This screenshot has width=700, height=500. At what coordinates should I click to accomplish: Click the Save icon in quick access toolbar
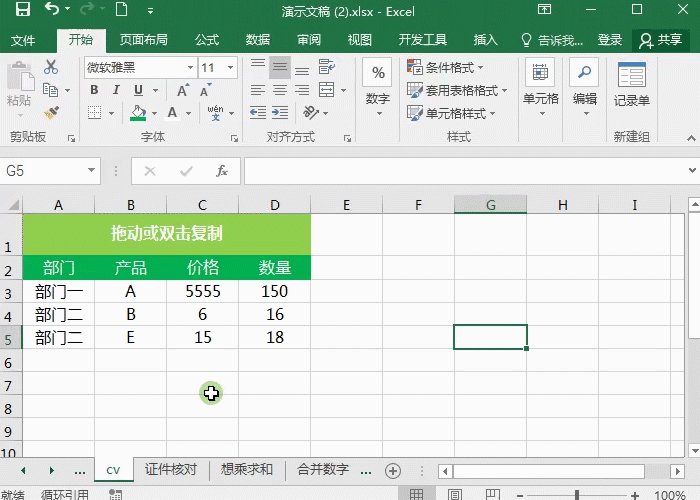pyautogui.click(x=23, y=9)
